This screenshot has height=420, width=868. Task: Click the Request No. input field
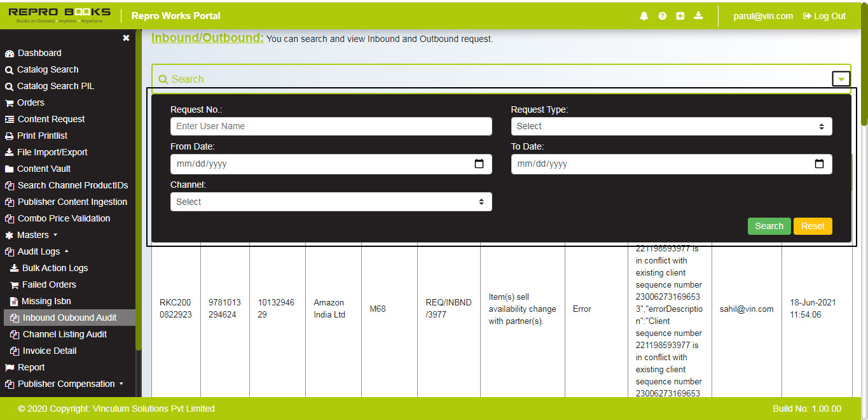pos(330,126)
